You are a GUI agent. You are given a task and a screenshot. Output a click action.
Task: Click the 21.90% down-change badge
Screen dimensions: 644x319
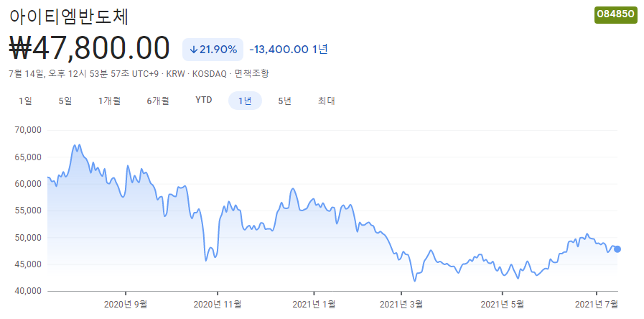[x=213, y=50]
